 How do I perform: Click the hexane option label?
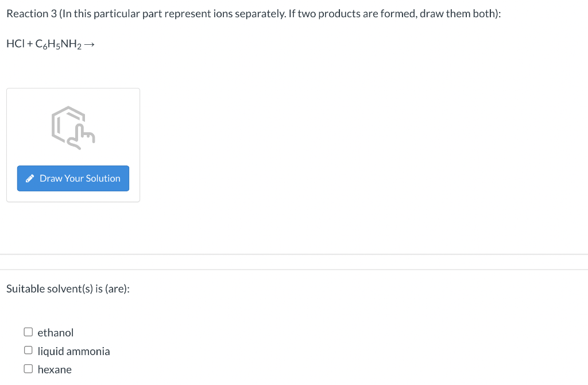(x=55, y=369)
